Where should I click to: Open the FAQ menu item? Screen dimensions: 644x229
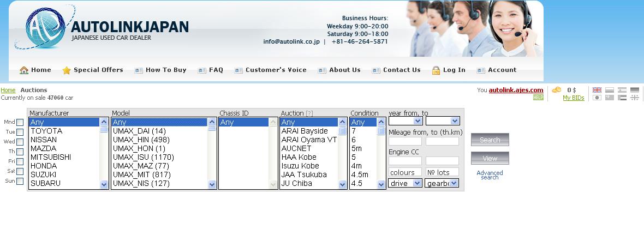216,70
